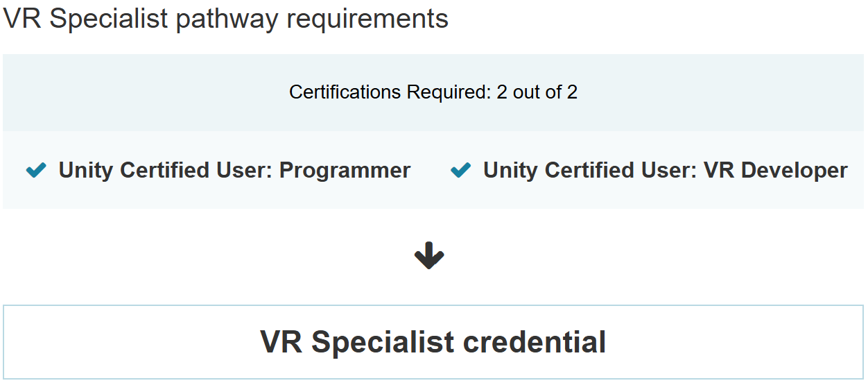This screenshot has width=868, height=383.
Task: Click the "2 out of 2" count
Action: click(x=537, y=92)
